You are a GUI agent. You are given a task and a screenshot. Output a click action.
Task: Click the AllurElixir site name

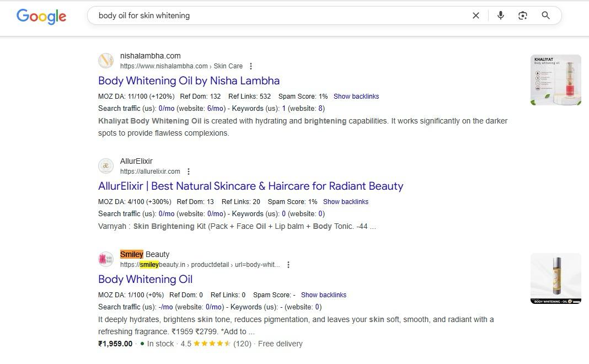[136, 161]
